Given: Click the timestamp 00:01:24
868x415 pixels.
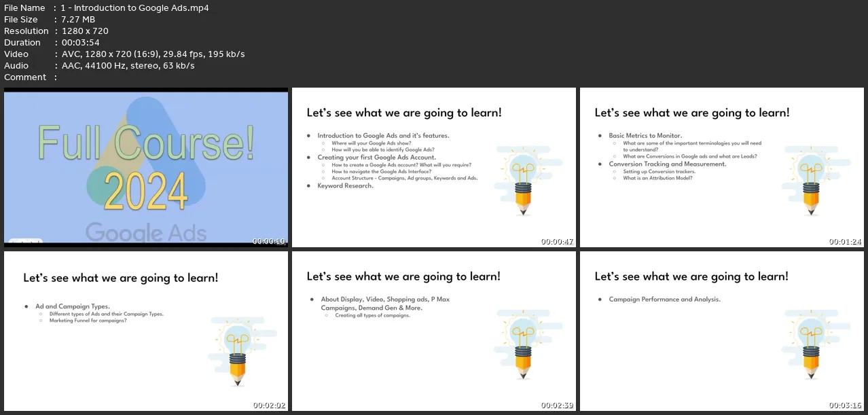Looking at the screenshot, I should (x=845, y=241).
